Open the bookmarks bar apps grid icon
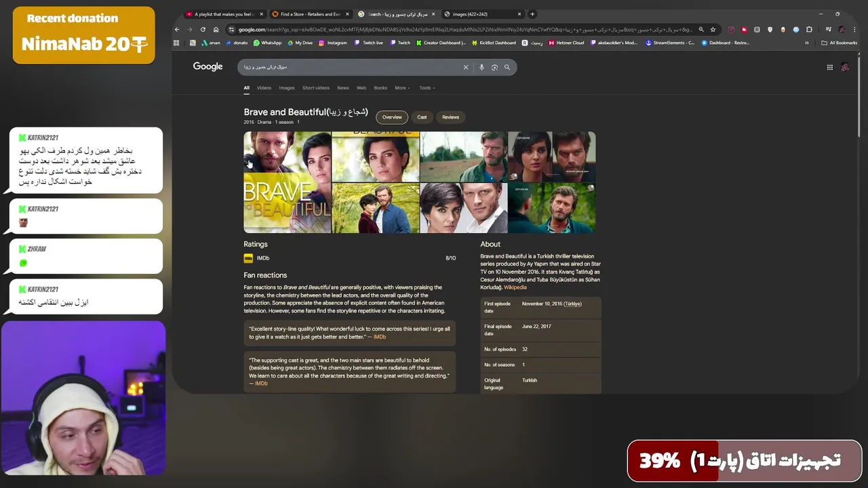Screen dimensions: 868x488 coord(176,43)
